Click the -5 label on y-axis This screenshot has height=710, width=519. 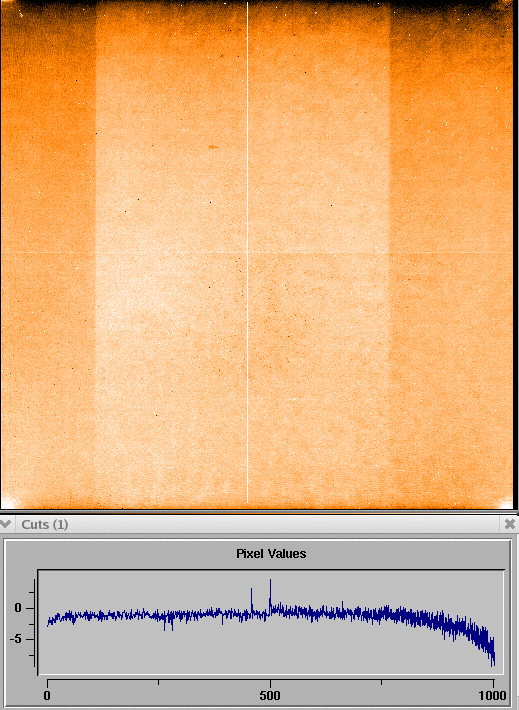pos(16,639)
